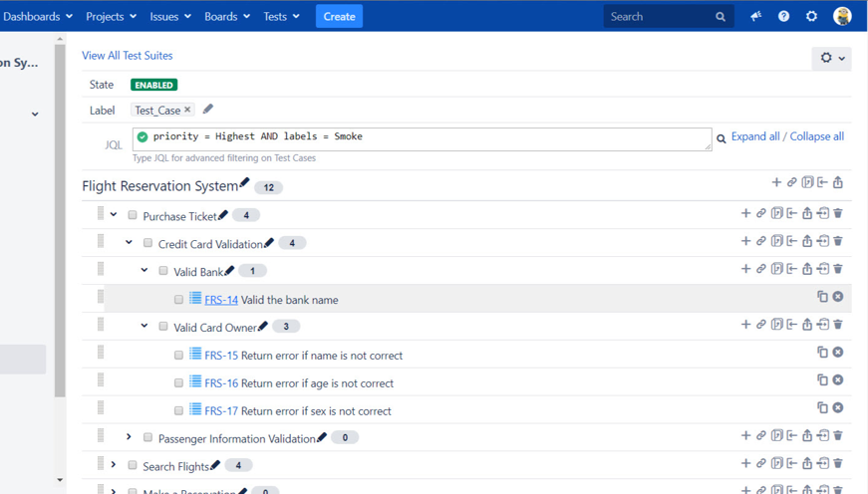
Task: Open the Dashboards menu
Action: point(38,17)
